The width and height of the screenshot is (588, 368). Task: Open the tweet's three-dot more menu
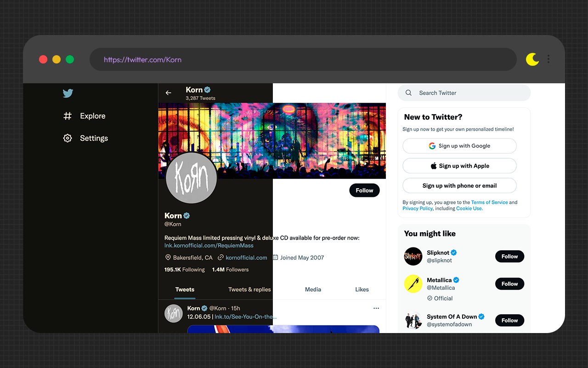pos(376,308)
